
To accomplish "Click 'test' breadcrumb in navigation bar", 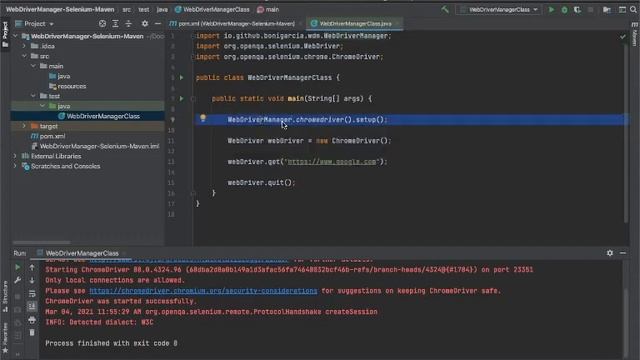I will 143,9.
